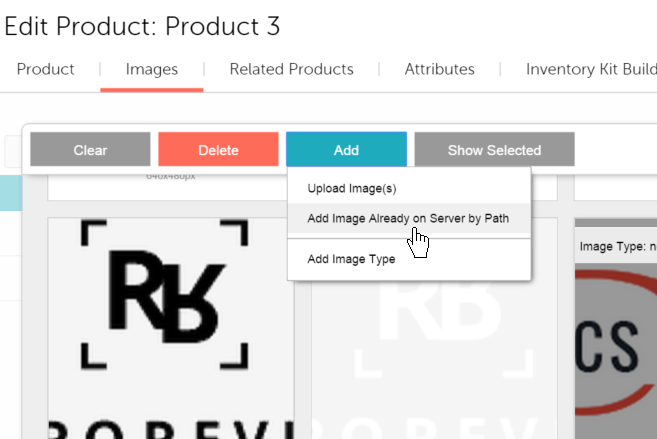Click the red Delete button
The height and width of the screenshot is (439, 657).
(x=218, y=150)
